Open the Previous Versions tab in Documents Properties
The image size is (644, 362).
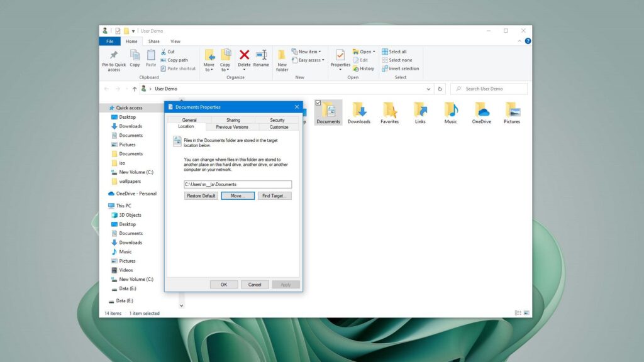pyautogui.click(x=233, y=126)
